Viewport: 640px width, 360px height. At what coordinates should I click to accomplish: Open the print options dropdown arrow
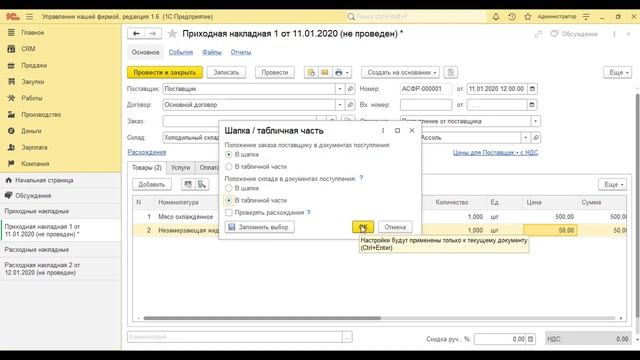click(347, 73)
